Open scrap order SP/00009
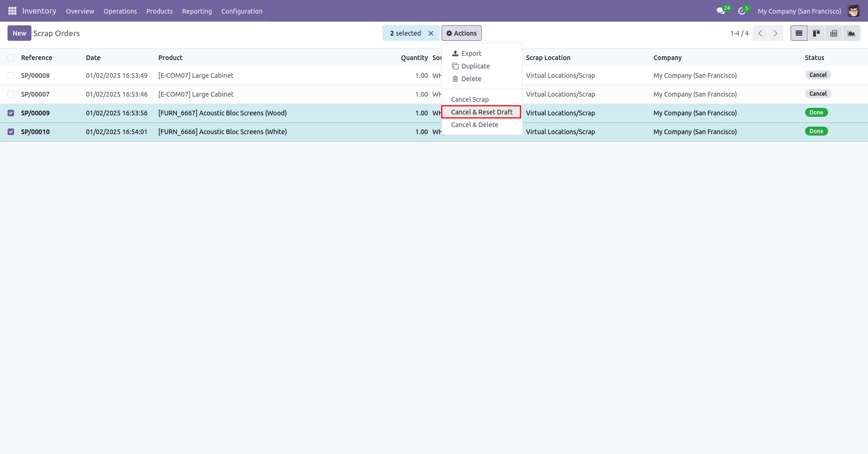868x454 pixels. coord(35,113)
